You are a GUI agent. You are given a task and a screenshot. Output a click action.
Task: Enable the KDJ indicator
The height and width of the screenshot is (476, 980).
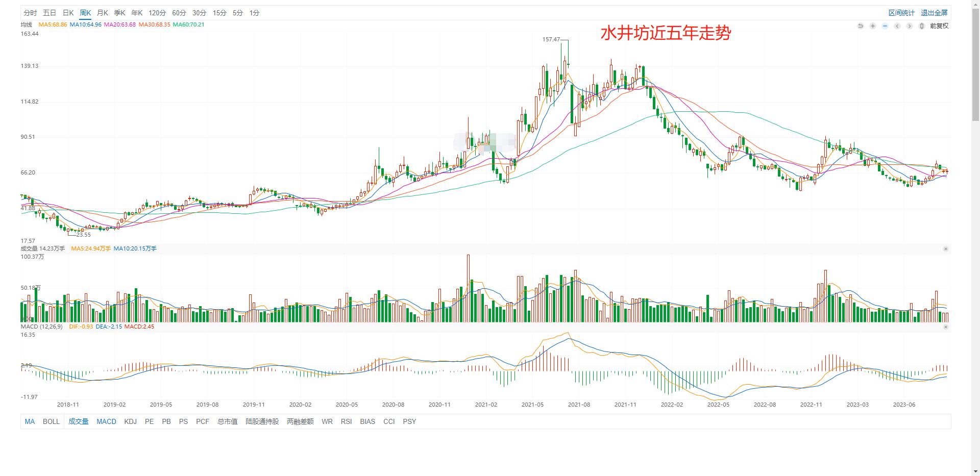coord(131,421)
